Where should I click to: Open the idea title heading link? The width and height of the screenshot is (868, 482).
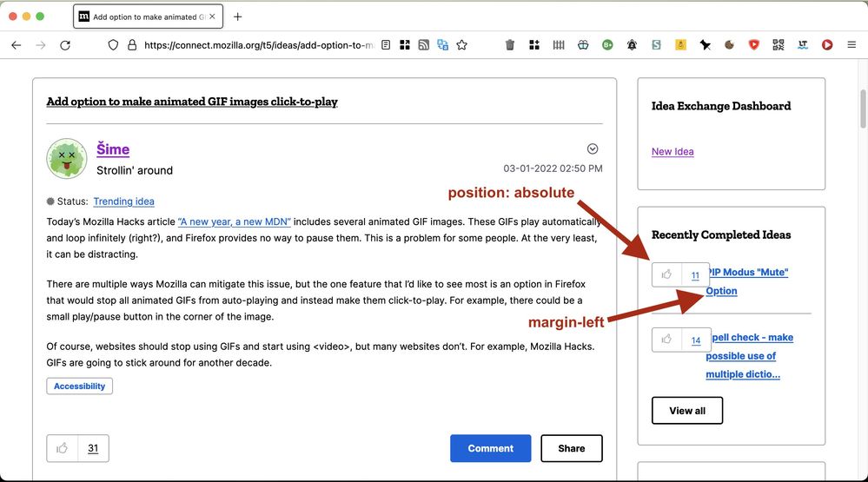(191, 102)
